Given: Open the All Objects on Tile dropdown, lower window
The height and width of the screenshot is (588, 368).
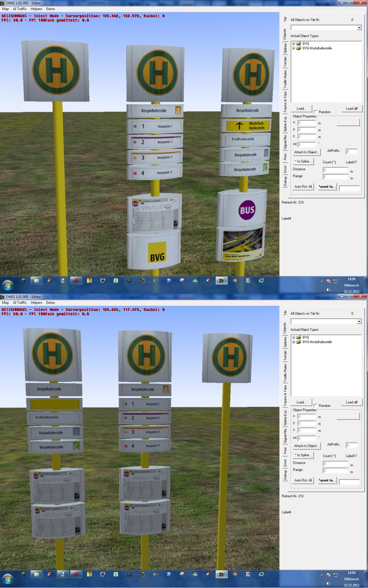Looking at the screenshot, I should tap(359, 322).
